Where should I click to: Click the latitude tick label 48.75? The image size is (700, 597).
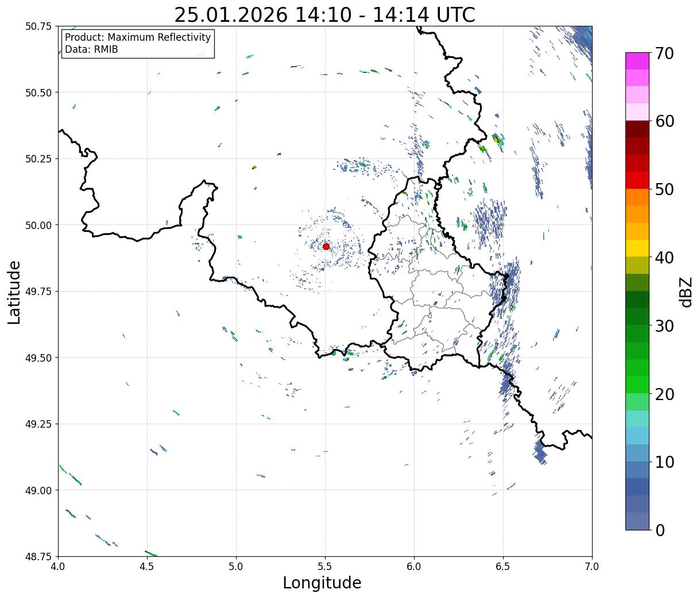[38, 556]
